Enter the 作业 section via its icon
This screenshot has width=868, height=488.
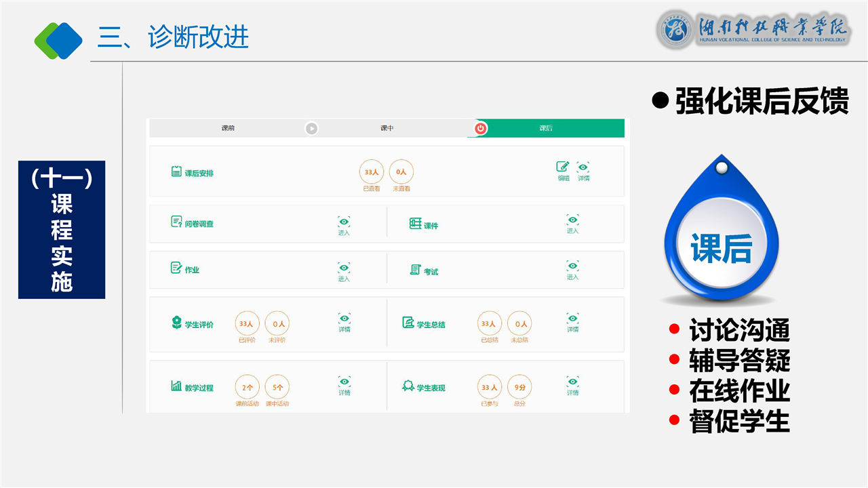coord(344,268)
